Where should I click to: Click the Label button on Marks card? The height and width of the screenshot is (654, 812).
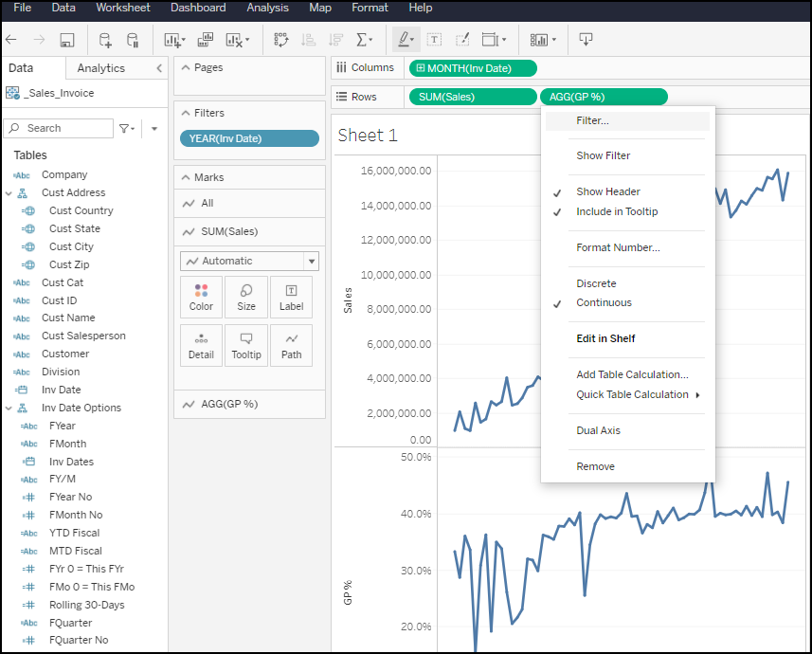point(291,296)
